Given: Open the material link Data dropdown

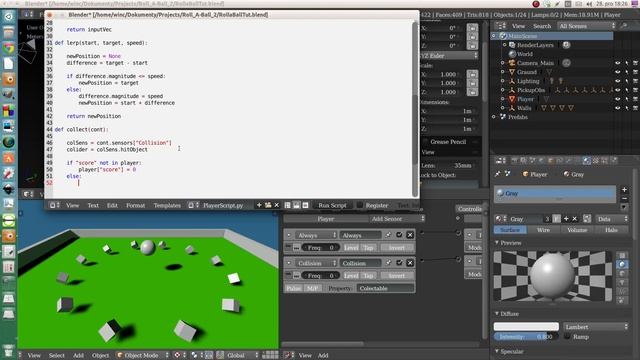Looking at the screenshot, I should tap(611, 219).
